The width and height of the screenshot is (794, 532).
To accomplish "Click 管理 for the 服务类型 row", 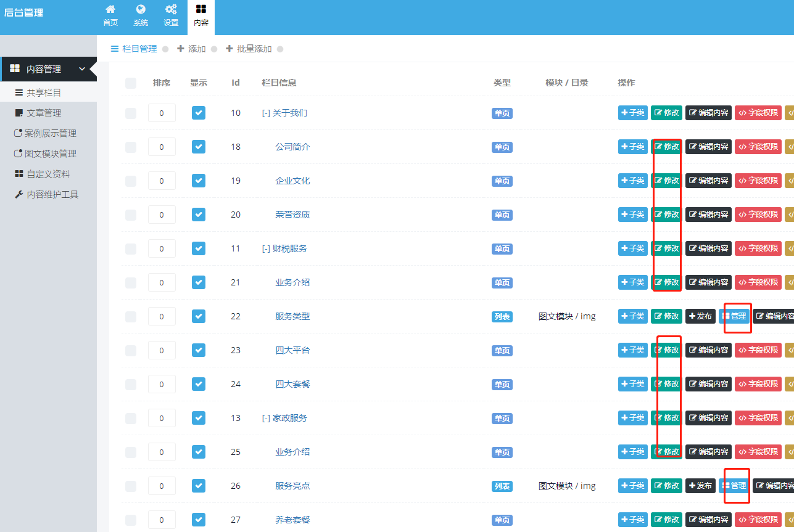I will tap(734, 316).
